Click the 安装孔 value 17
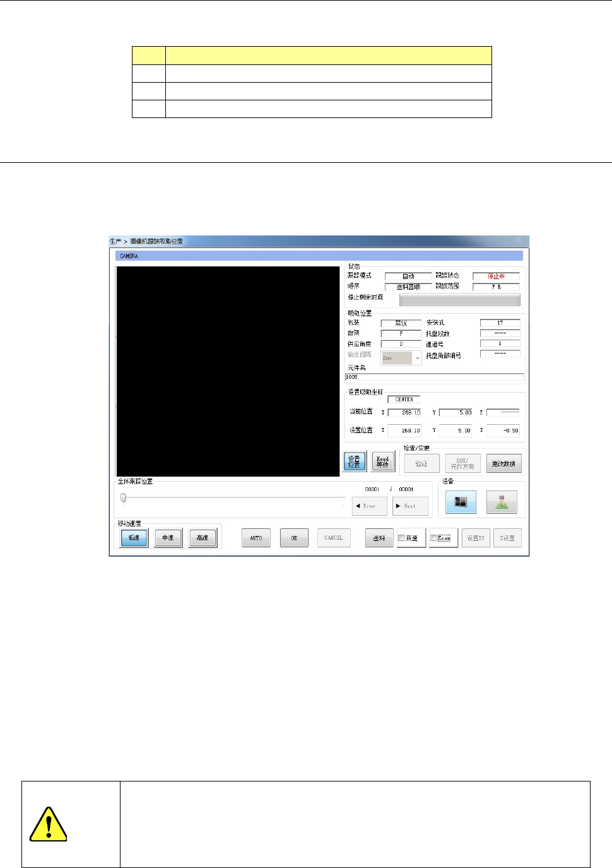Image resolution: width=612 pixels, height=868 pixels. click(500, 323)
